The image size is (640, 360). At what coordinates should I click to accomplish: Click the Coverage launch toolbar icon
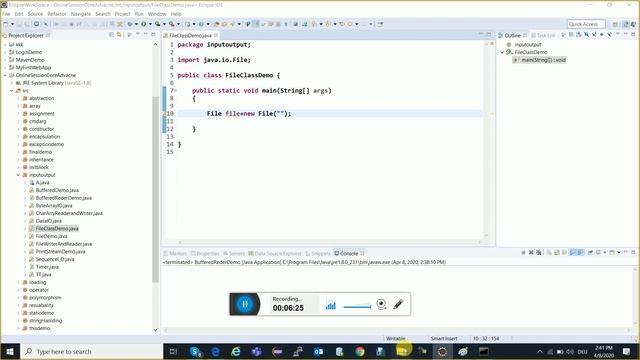coord(157,24)
